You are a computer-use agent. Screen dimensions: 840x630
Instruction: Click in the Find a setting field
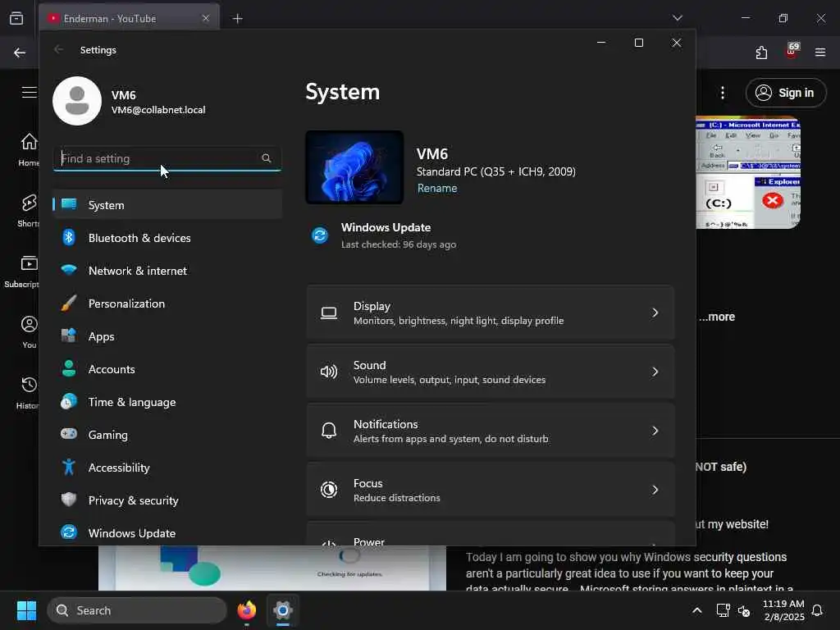[167, 158]
